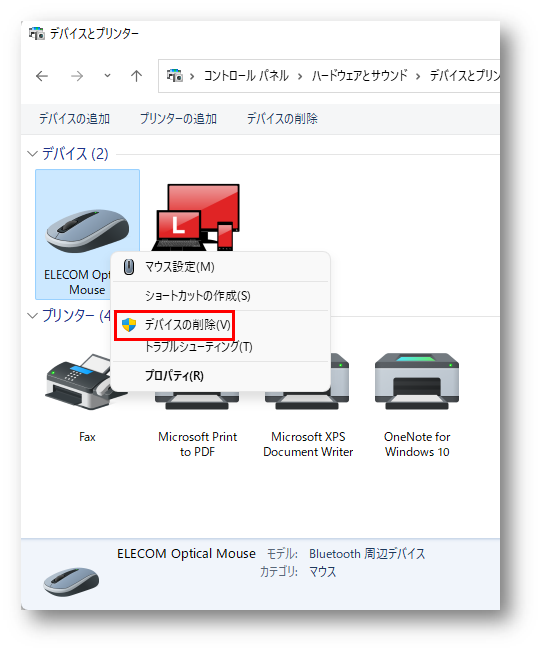Go back with the left arrow
The width and height of the screenshot is (542, 652).
pyautogui.click(x=42, y=76)
